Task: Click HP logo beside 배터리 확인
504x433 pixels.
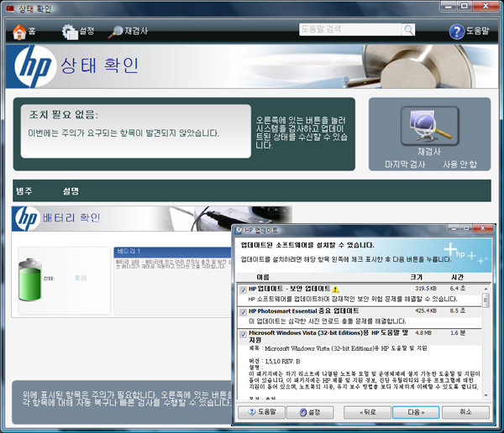Action: (27, 218)
